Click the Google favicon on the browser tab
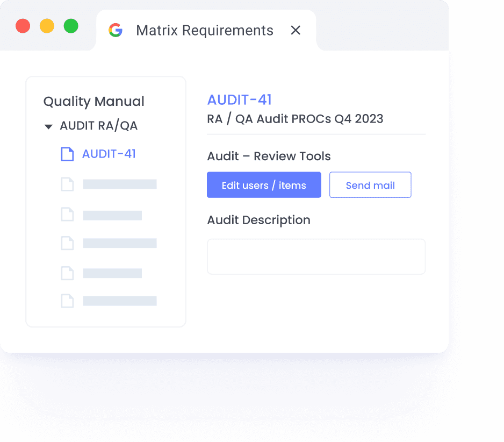 tap(117, 31)
